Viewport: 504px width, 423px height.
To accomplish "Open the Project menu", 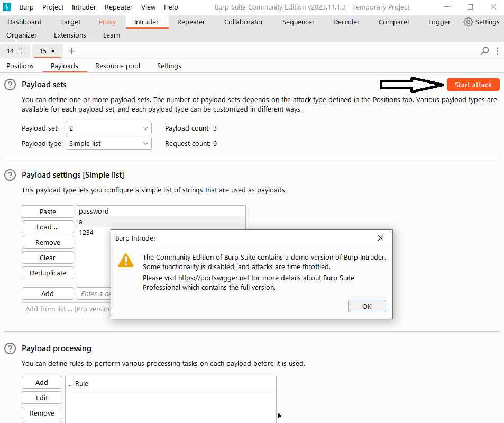I will point(53,7).
